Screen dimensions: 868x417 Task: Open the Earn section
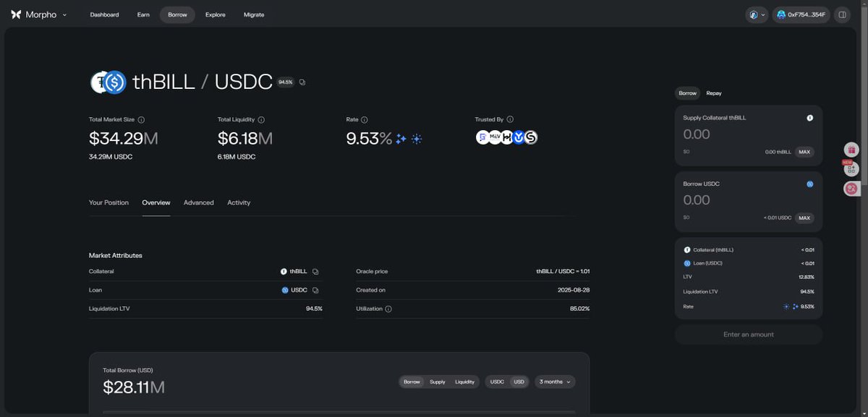[x=143, y=14]
